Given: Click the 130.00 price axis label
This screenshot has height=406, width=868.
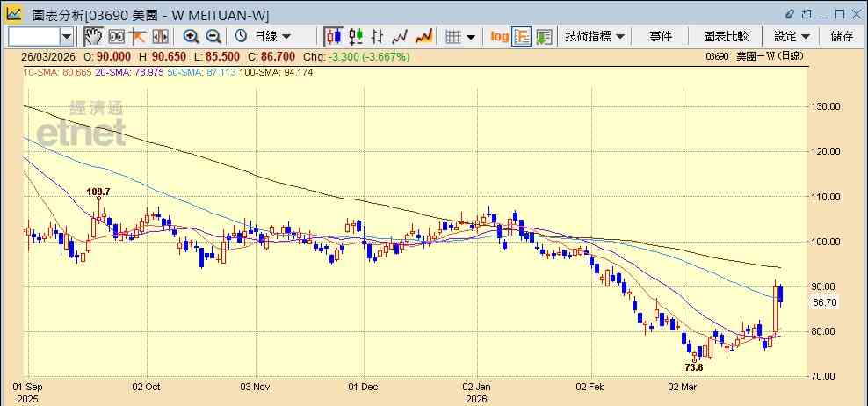Looking at the screenshot, I should coord(827,106).
